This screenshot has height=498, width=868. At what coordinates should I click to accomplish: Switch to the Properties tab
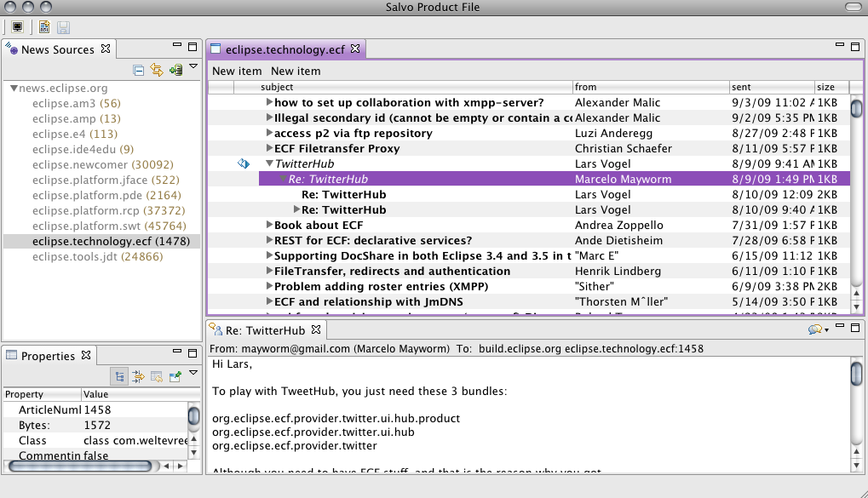[47, 356]
